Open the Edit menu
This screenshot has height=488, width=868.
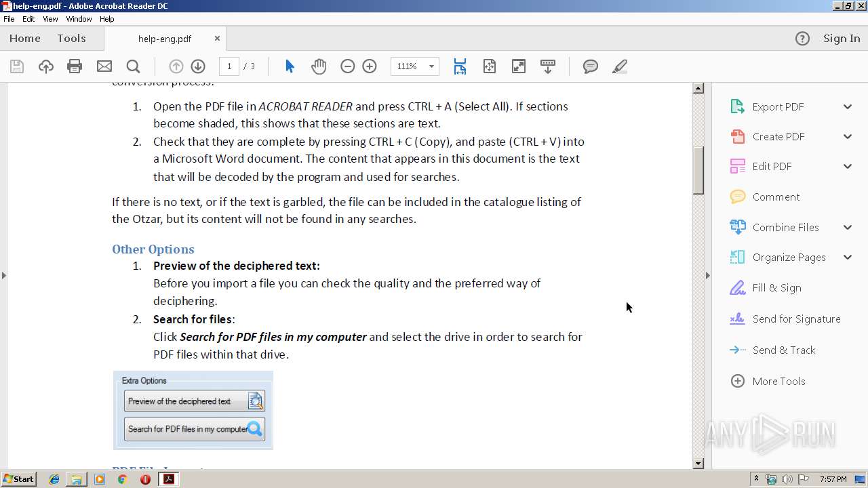28,19
